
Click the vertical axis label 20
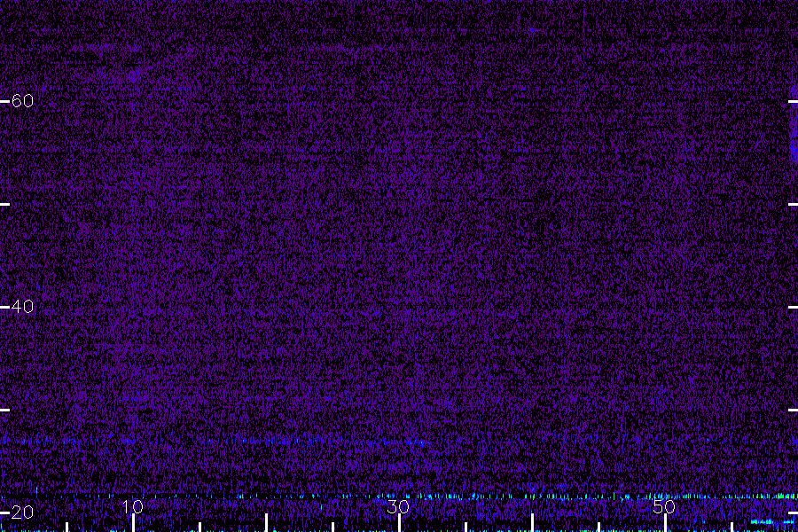(22, 512)
